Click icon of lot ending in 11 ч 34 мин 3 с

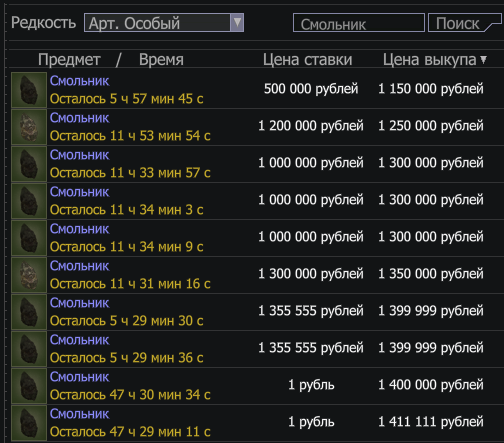(x=29, y=201)
